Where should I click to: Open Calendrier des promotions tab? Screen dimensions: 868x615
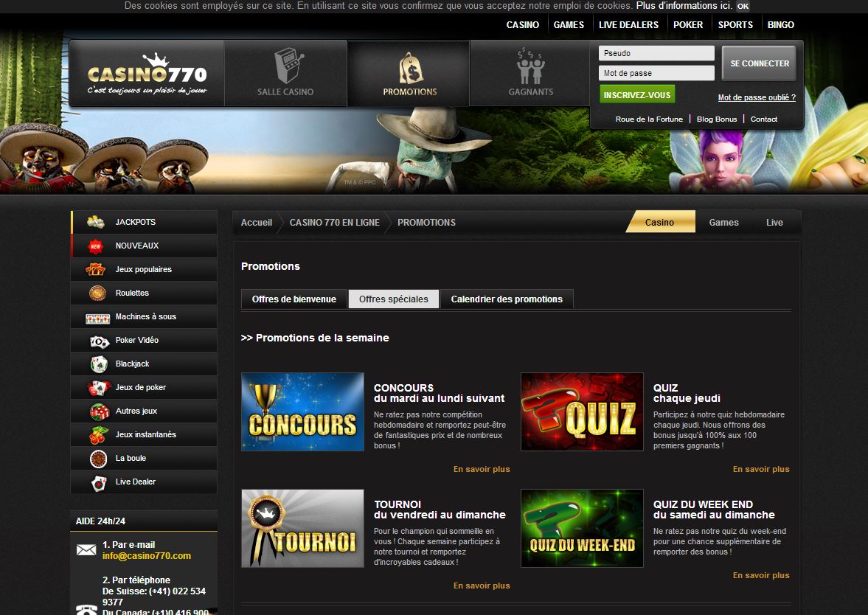tap(507, 299)
